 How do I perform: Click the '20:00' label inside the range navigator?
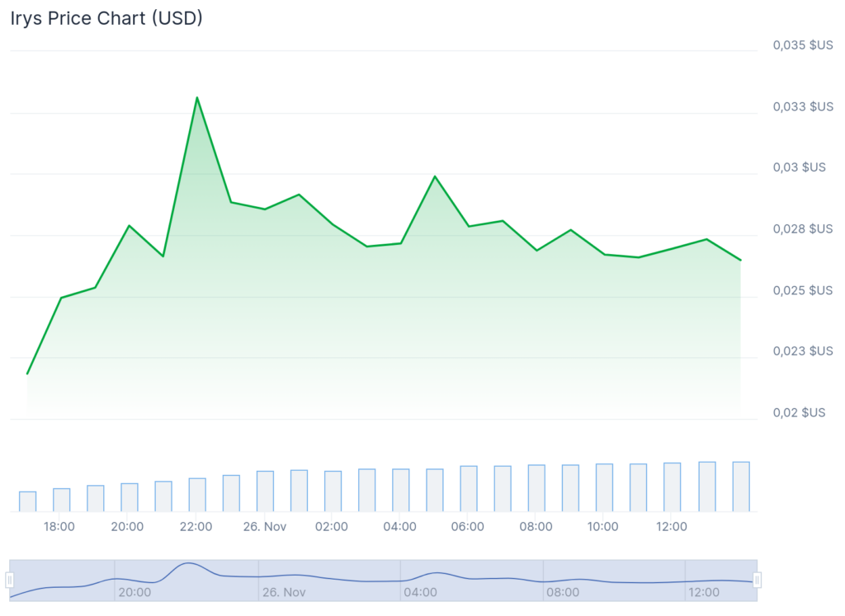pos(135,592)
